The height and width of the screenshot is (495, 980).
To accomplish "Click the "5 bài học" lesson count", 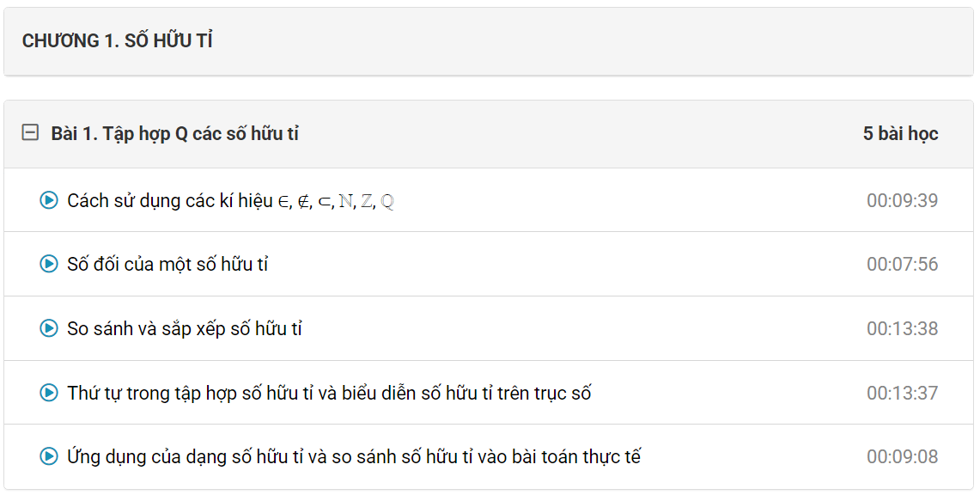I will coord(900,133).
